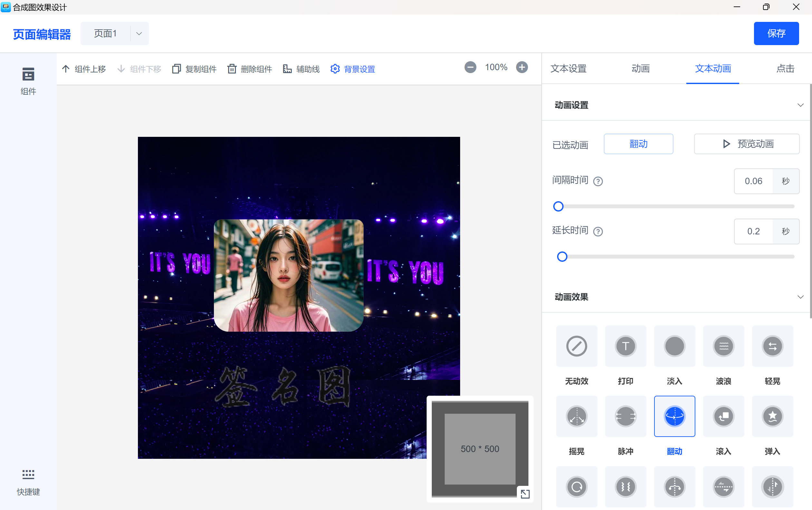Click the 延长时间 value field 0.2

coord(753,231)
